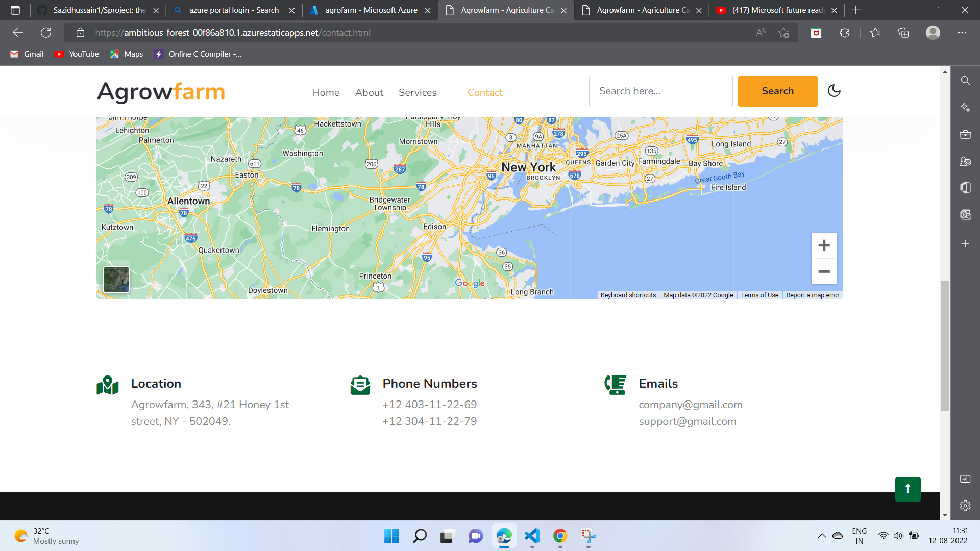Switch to azure portal login Search tab
The image size is (980, 551).
coord(234,10)
